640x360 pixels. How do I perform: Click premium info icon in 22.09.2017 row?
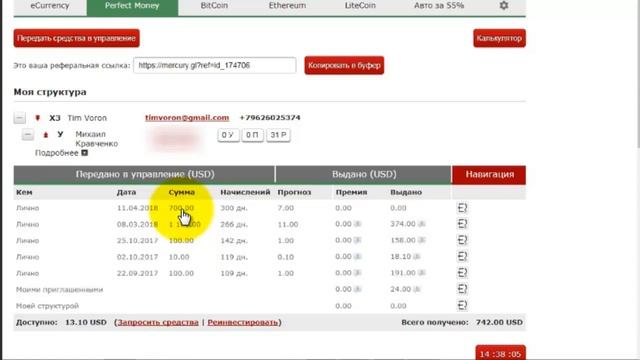click(x=358, y=273)
